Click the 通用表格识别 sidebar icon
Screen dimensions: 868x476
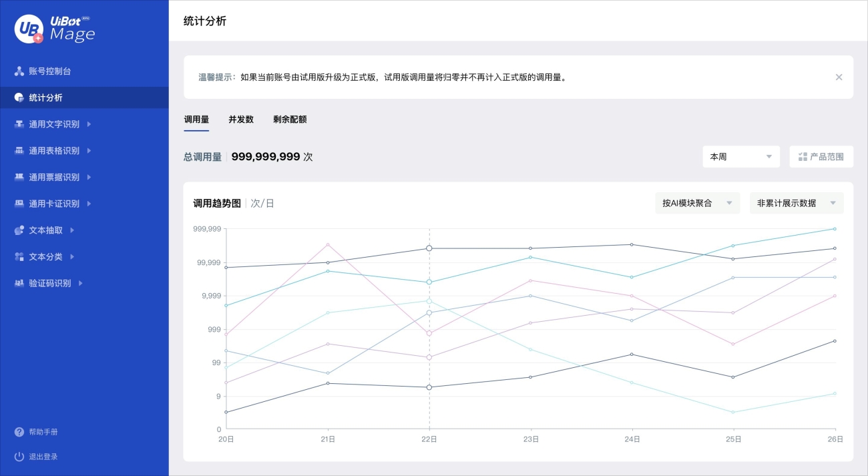pos(19,151)
